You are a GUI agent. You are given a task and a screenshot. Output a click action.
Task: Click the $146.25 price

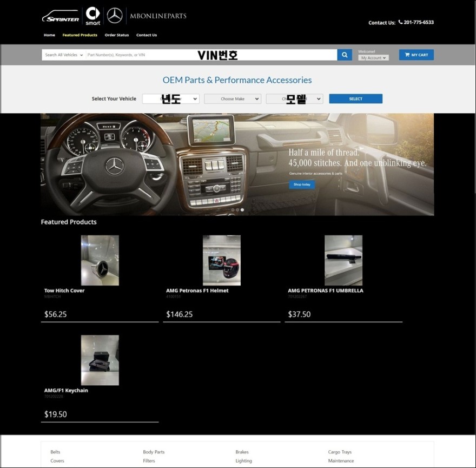point(180,314)
